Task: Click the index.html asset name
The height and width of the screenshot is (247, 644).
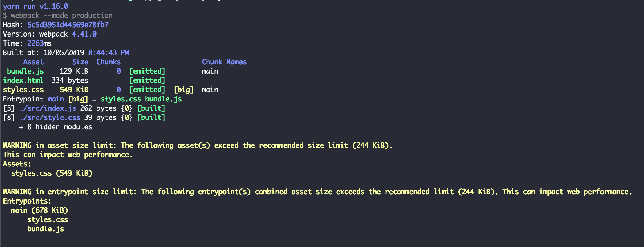Action: [x=23, y=80]
